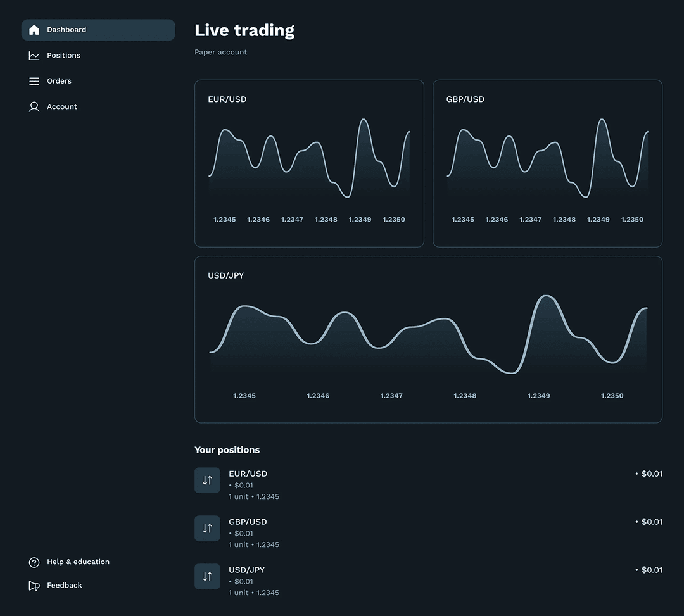This screenshot has height=616, width=684.
Task: Click the Help & education question mark icon
Action: [34, 562]
